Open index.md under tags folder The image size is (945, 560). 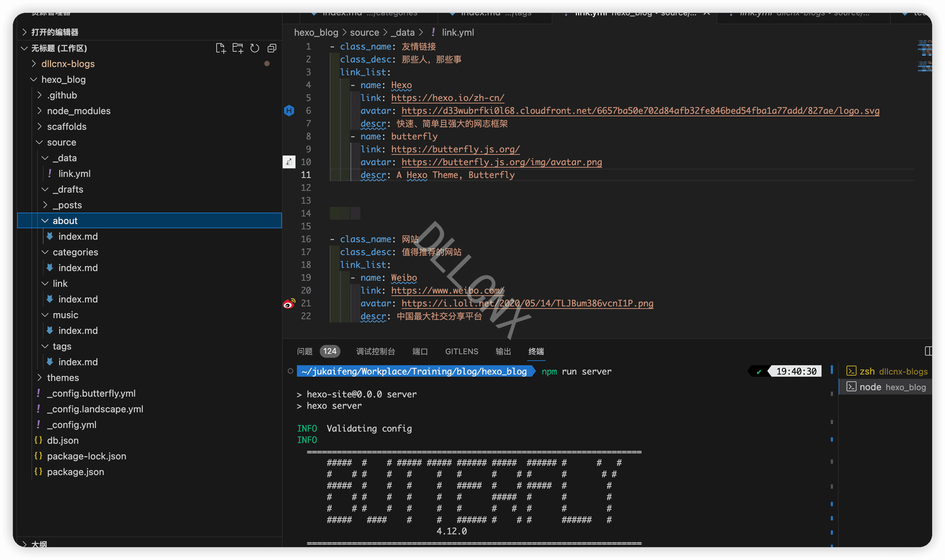tap(78, 362)
